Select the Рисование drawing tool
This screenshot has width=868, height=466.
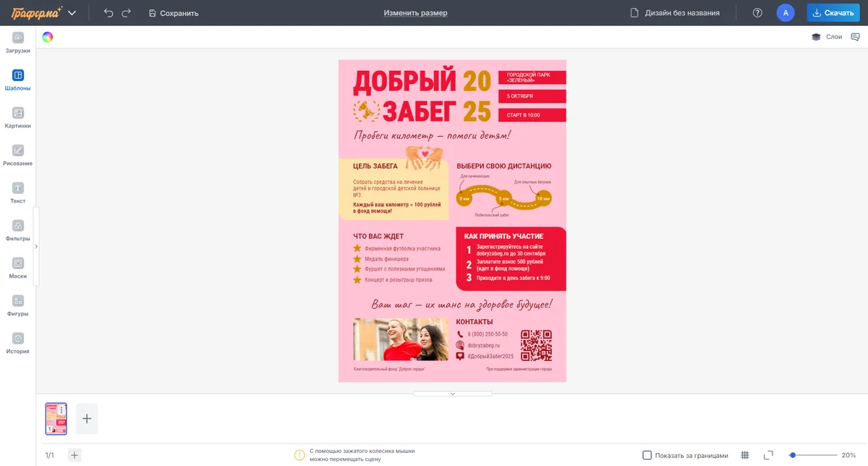click(x=18, y=156)
